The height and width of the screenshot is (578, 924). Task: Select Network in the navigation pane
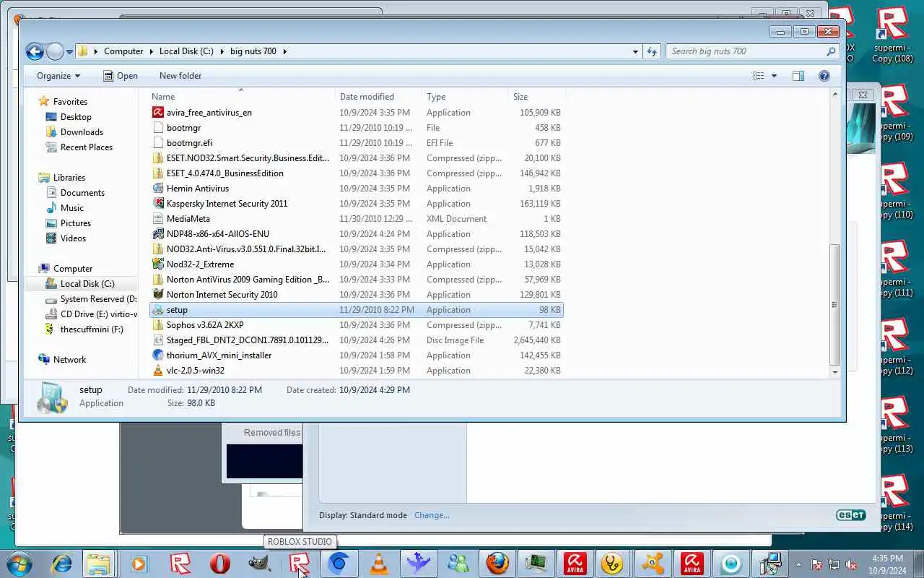(x=69, y=360)
